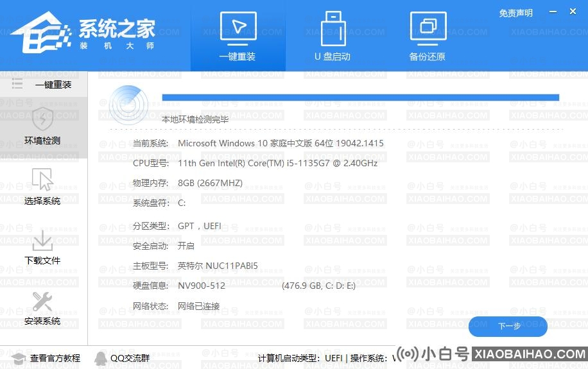Screen dimensions: 588x369
Task: Click the list icon beside 一键重装 sidebar header
Action: [17, 83]
